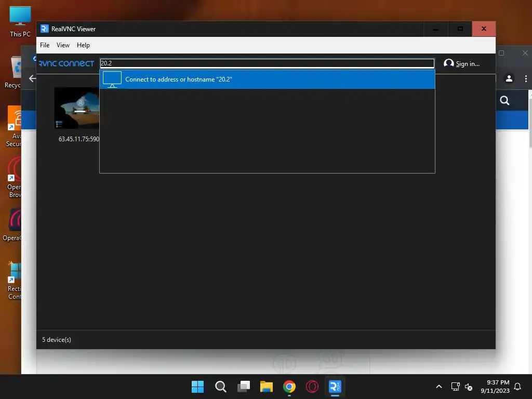Maximize the background browser window
Image resolution: width=532 pixels, height=399 pixels.
coord(501,53)
